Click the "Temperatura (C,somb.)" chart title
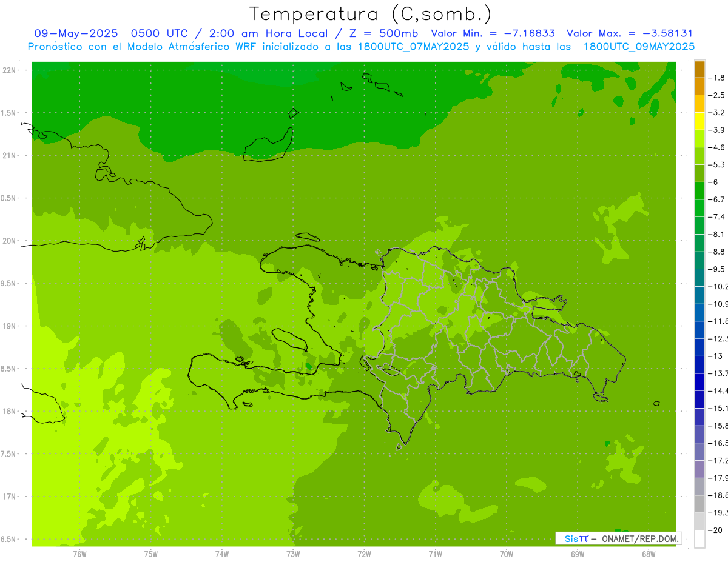728x562 pixels. pos(371,14)
